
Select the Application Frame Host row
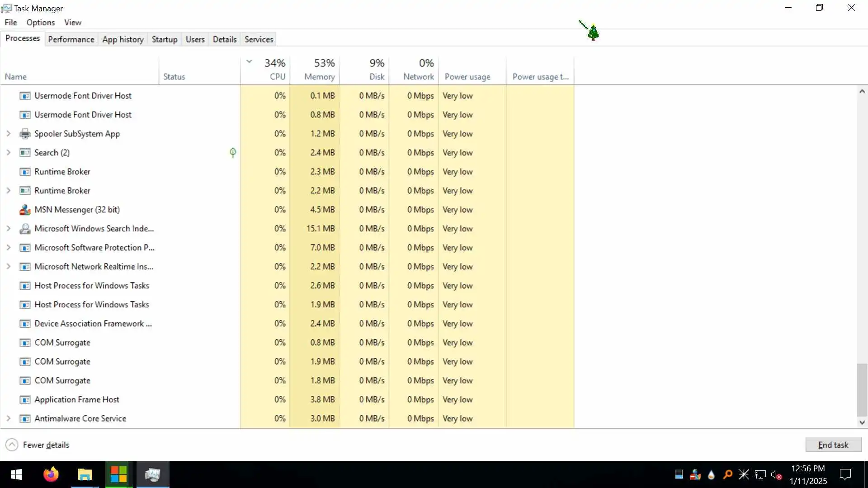coord(77,399)
